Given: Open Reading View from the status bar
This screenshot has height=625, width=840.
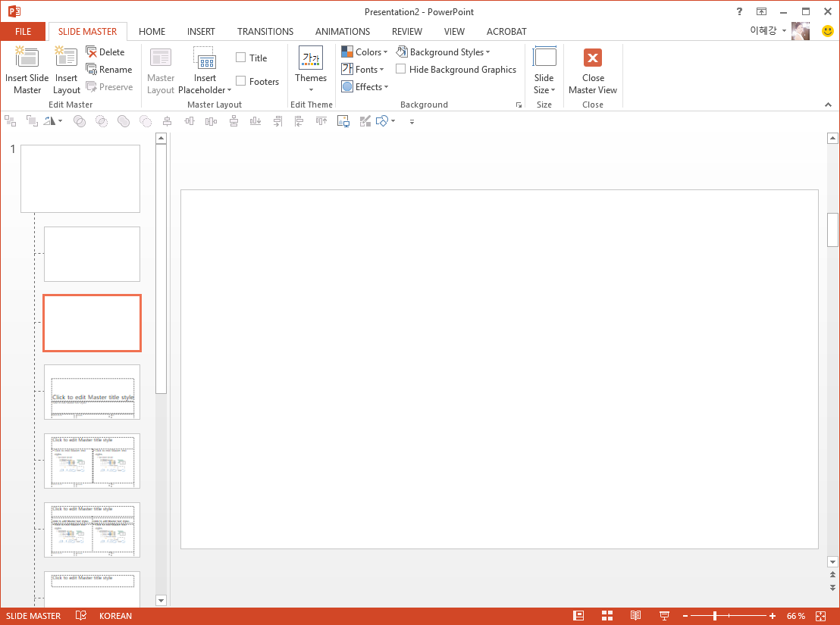Looking at the screenshot, I should tap(635, 616).
